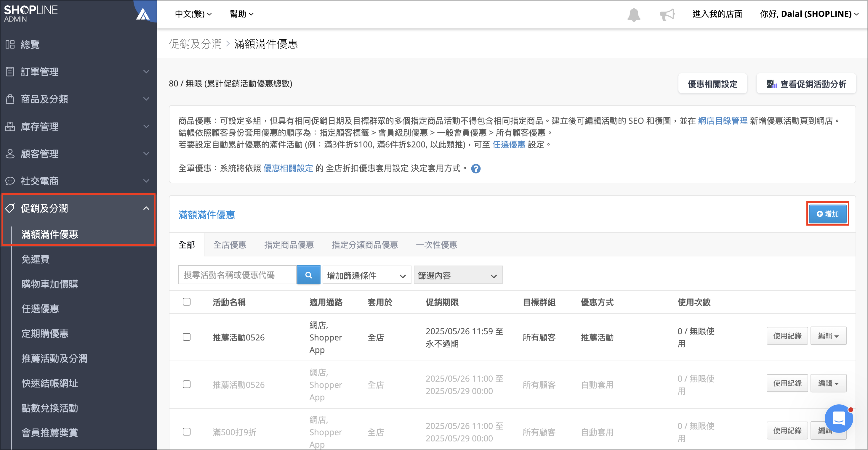Click the overview dashboard icon beside 總覽
Screen dimensions: 868x450
point(10,44)
